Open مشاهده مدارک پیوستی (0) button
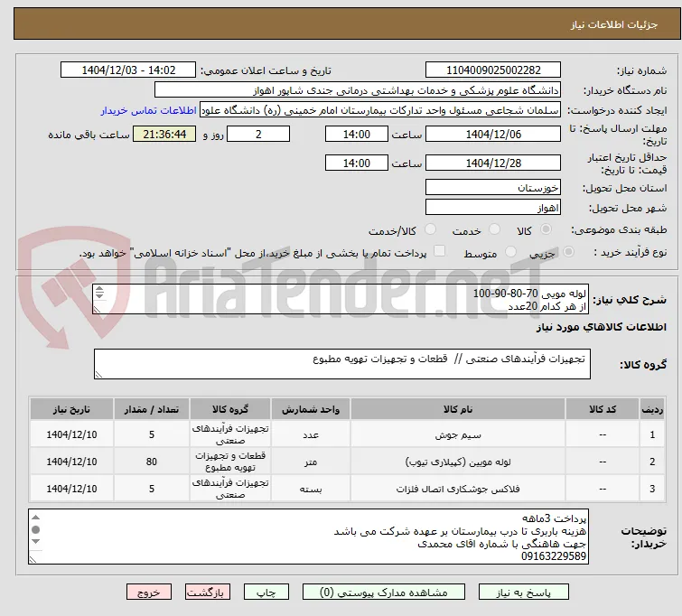The width and height of the screenshot is (682, 616). click(x=384, y=593)
